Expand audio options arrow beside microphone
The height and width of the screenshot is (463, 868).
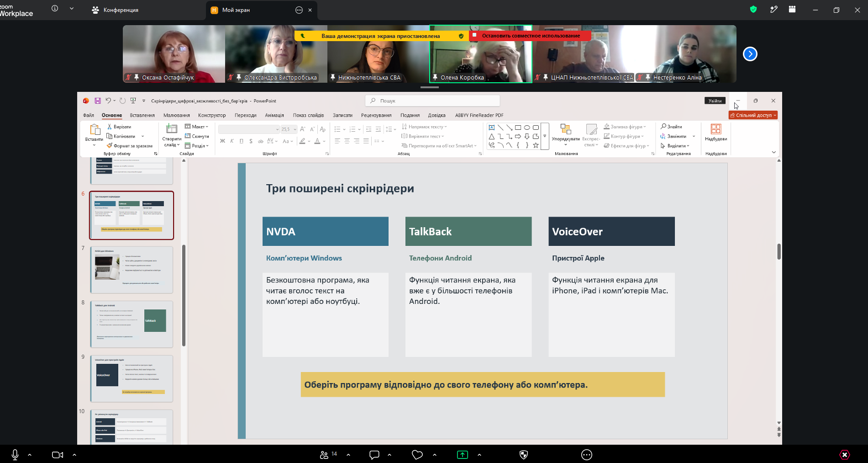[x=30, y=455]
